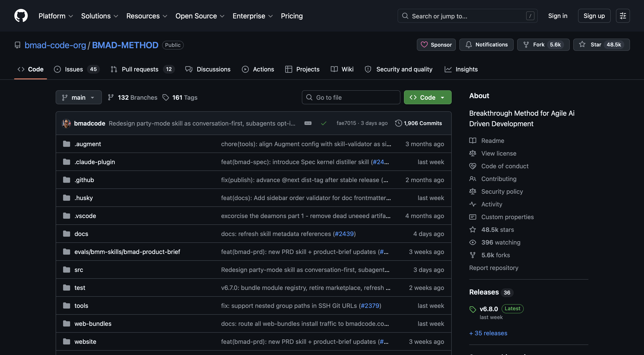This screenshot has height=355, width=644.
Task: Open evals/bmm-skills/bmad-product-brief folder
Action: (127, 252)
